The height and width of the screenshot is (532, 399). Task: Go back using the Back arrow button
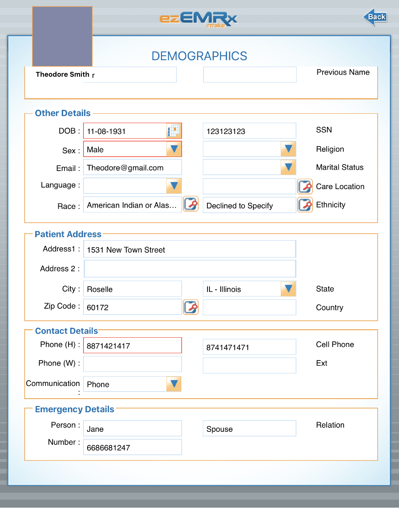click(375, 17)
